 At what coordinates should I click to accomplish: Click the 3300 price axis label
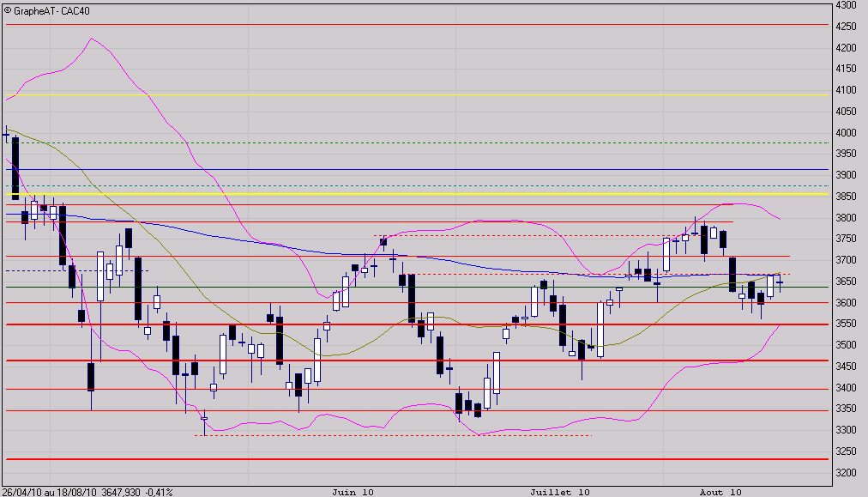[846, 430]
